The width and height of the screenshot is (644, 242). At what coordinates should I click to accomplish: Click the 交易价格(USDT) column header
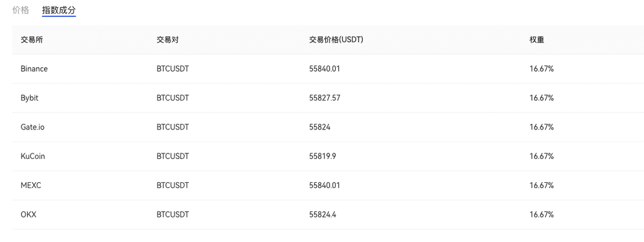pyautogui.click(x=336, y=40)
